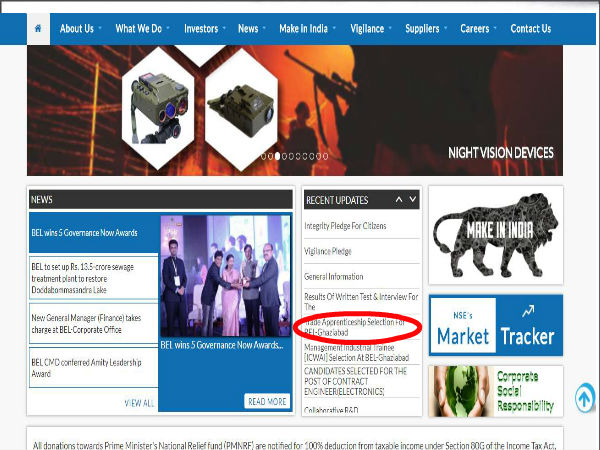Image resolution: width=600 pixels, height=450 pixels.
Task: Open the Suppliers menu
Action: pos(422,29)
